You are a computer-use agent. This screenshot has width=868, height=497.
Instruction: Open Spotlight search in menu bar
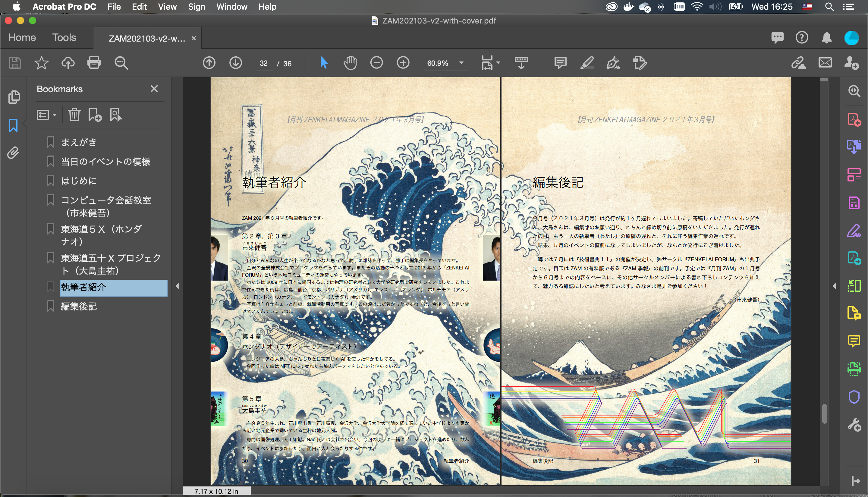click(829, 7)
